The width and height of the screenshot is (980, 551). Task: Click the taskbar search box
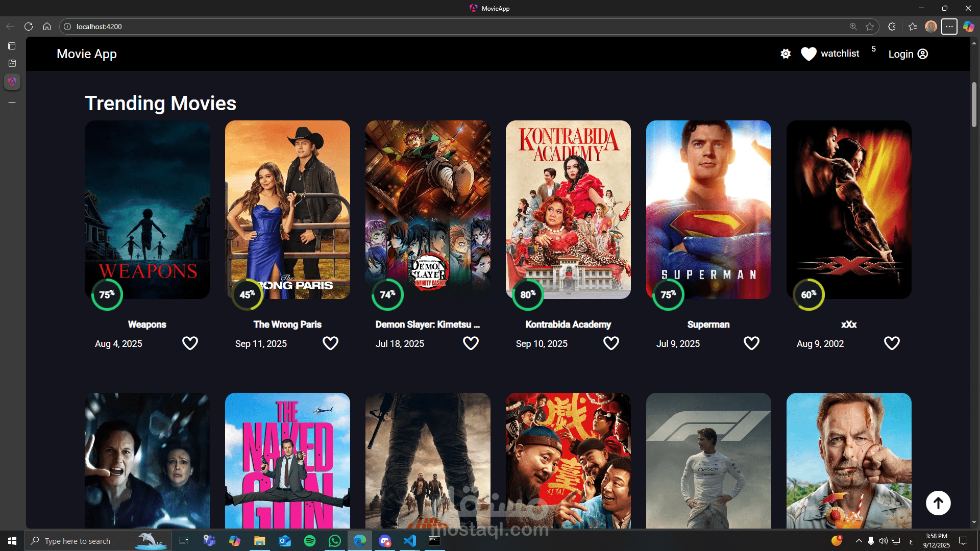(98, 541)
